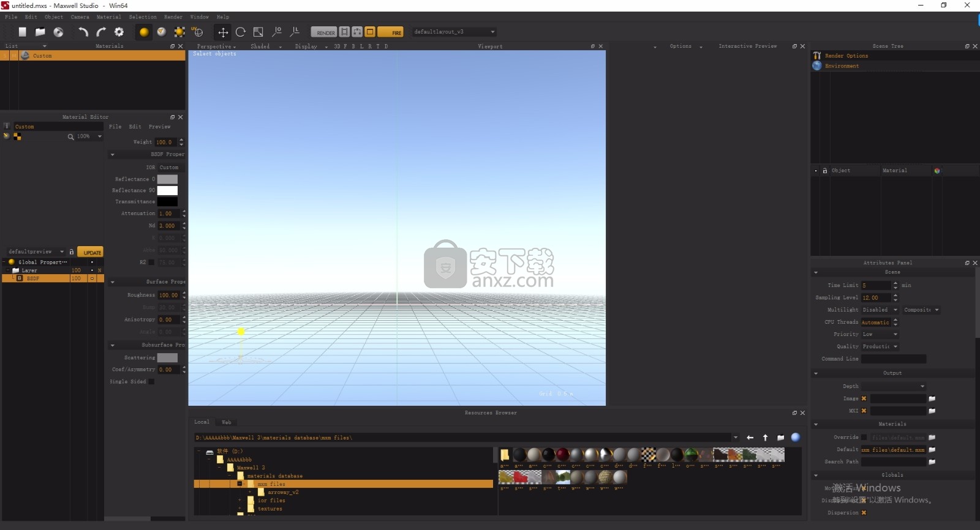Viewport: 980px width, 530px height.
Task: Collapse the Output section in Attributes Panel
Action: coord(816,373)
